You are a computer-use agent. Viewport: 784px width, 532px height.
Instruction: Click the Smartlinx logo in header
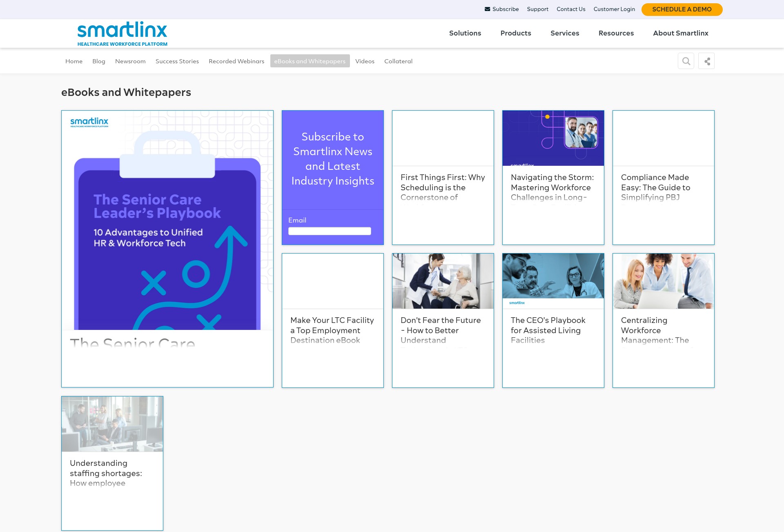tap(122, 34)
